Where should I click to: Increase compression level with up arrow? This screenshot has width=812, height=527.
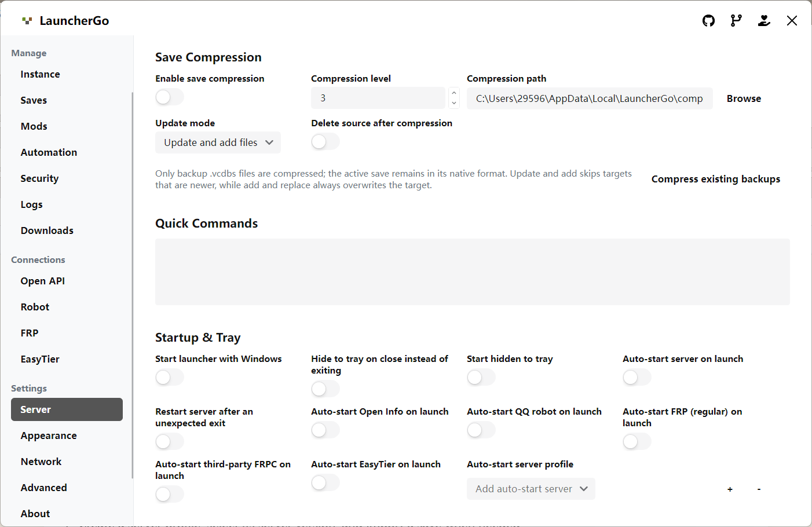tap(454, 93)
